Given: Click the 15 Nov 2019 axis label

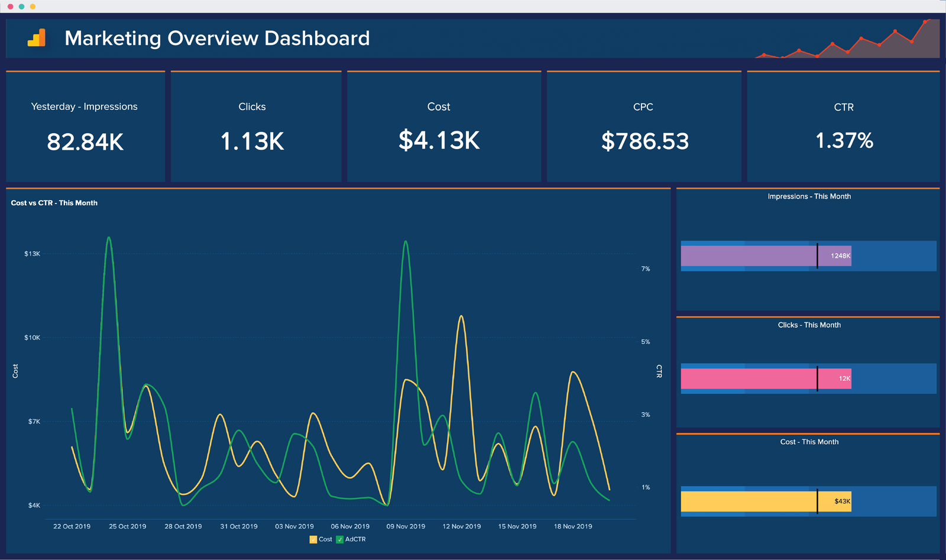Looking at the screenshot, I should 517,526.
